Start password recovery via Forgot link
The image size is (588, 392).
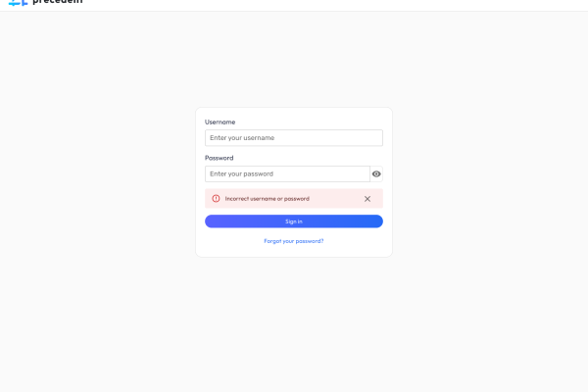point(294,241)
